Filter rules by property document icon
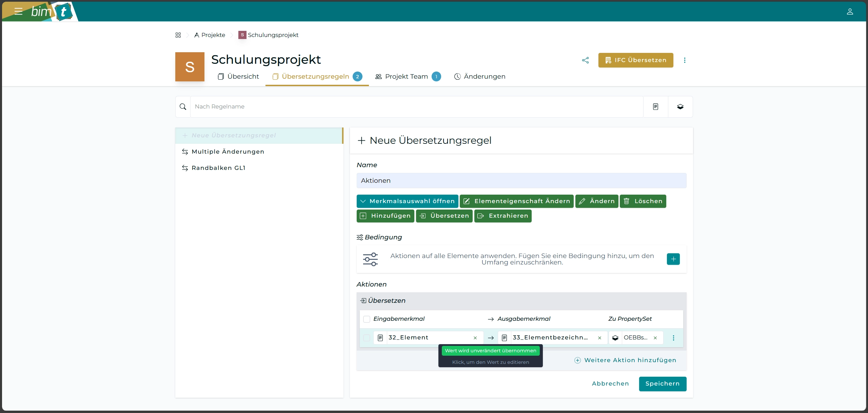The width and height of the screenshot is (868, 413). (x=655, y=107)
